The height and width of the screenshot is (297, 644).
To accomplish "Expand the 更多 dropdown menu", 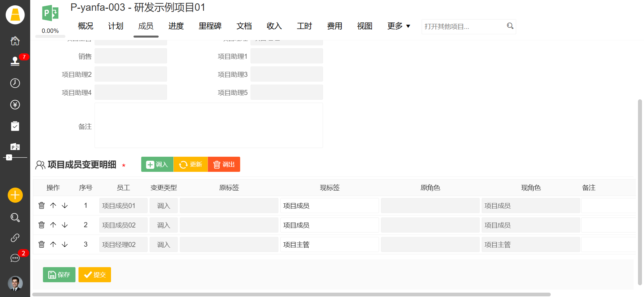I will tap(398, 26).
